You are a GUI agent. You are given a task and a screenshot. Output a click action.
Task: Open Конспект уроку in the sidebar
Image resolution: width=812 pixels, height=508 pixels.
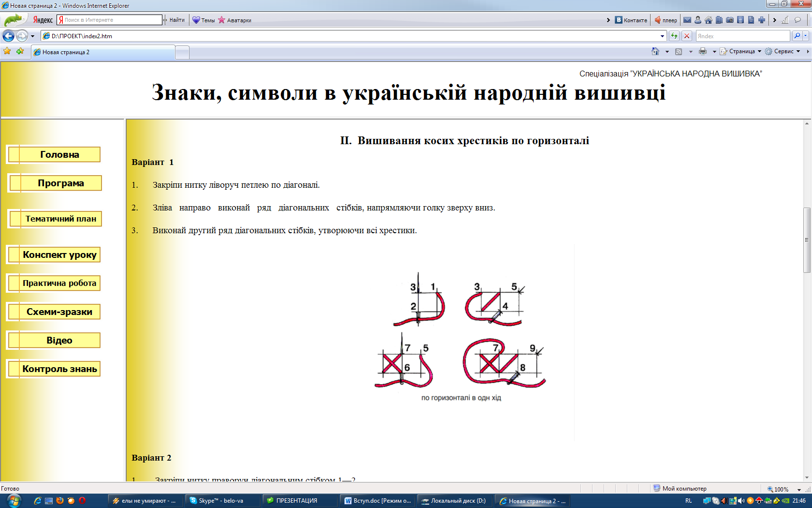[x=54, y=254]
